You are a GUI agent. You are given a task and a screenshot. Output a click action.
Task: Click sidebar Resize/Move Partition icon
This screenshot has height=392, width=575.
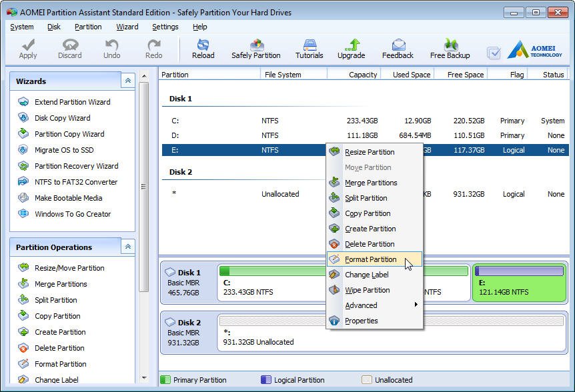23,267
